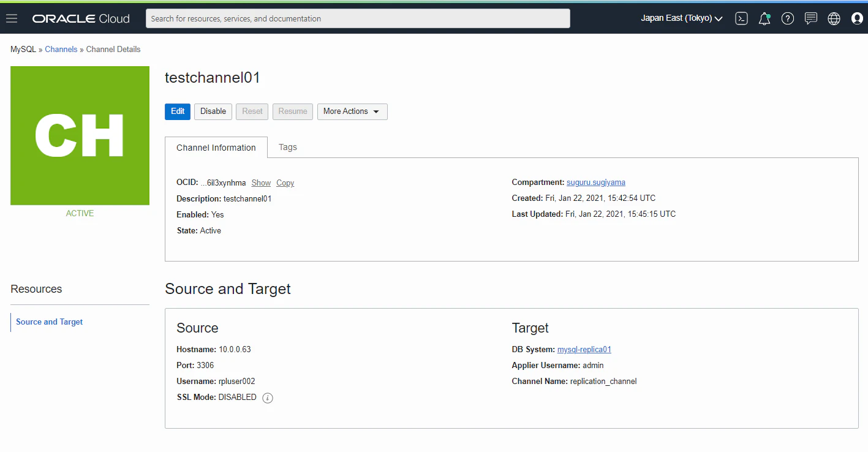Viewport: 868px width, 452px height.
Task: Click the Source section heading
Action: pos(197,328)
